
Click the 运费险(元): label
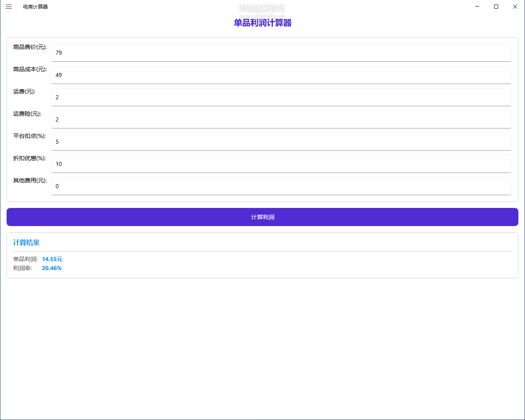(27, 114)
